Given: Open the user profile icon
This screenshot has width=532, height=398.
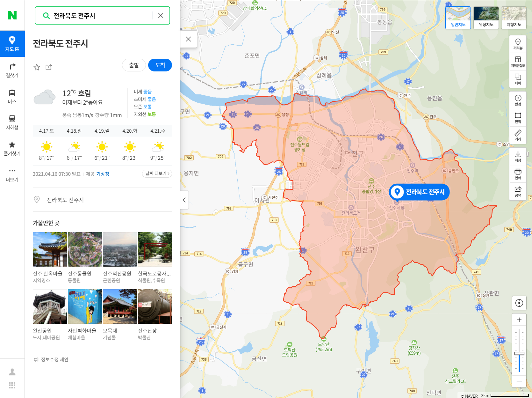Looking at the screenshot, I should 12,372.
